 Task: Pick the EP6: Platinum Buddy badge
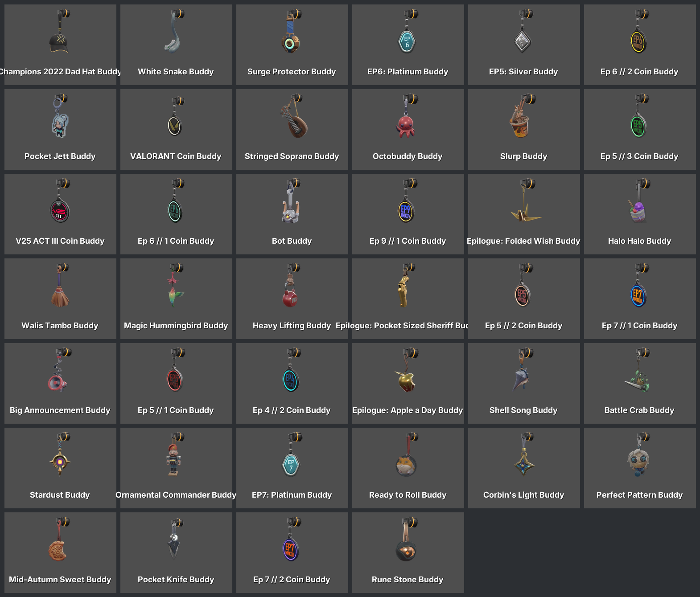coord(408,31)
